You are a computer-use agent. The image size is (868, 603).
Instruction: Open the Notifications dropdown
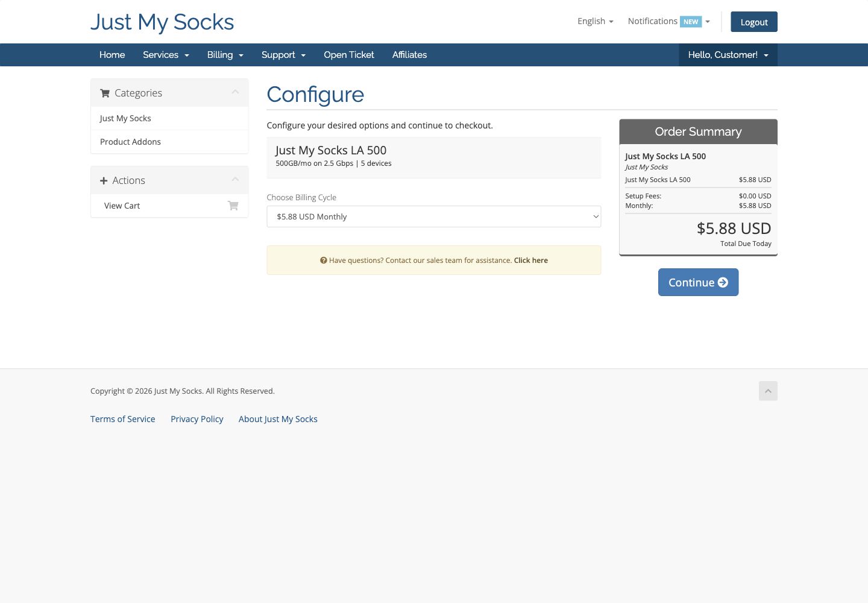point(668,21)
